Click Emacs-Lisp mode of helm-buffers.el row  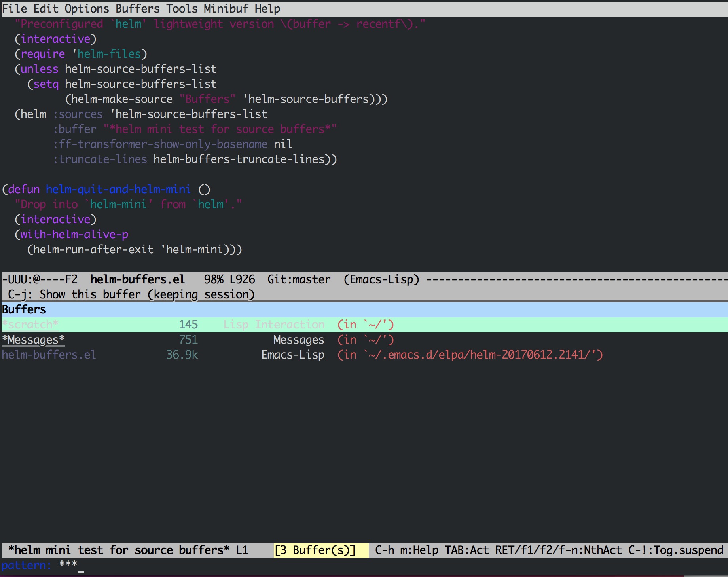click(293, 355)
